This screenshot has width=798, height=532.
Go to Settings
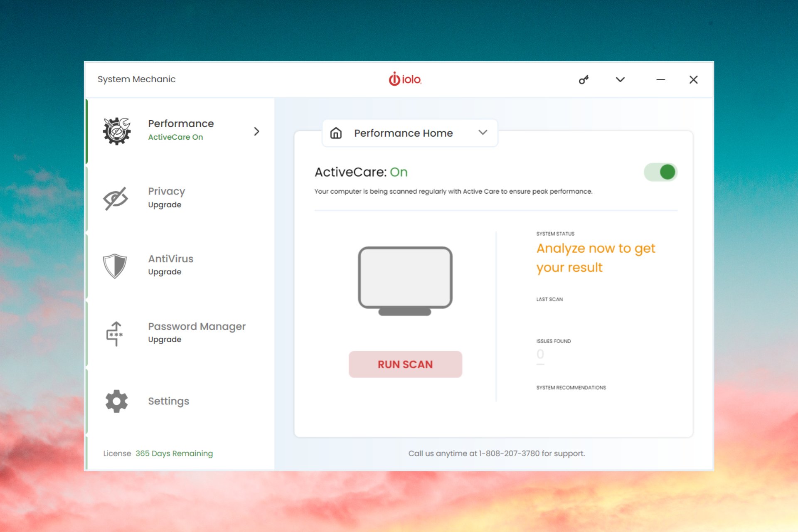coord(180,401)
